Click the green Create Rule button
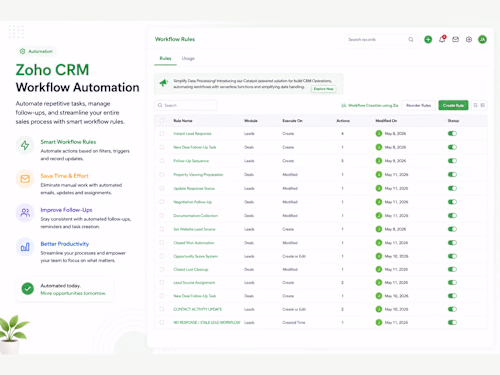The height and width of the screenshot is (375, 500). pos(453,105)
